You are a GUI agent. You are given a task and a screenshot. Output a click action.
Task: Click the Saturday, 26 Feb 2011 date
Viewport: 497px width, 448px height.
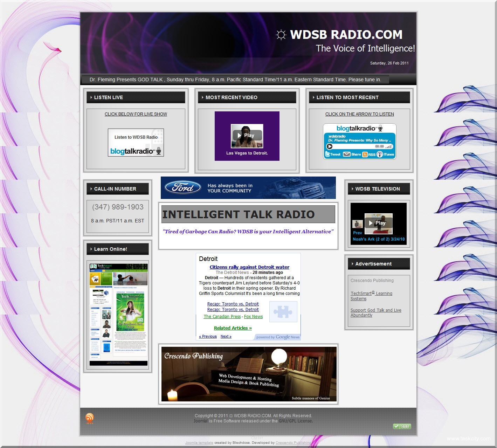tap(389, 63)
